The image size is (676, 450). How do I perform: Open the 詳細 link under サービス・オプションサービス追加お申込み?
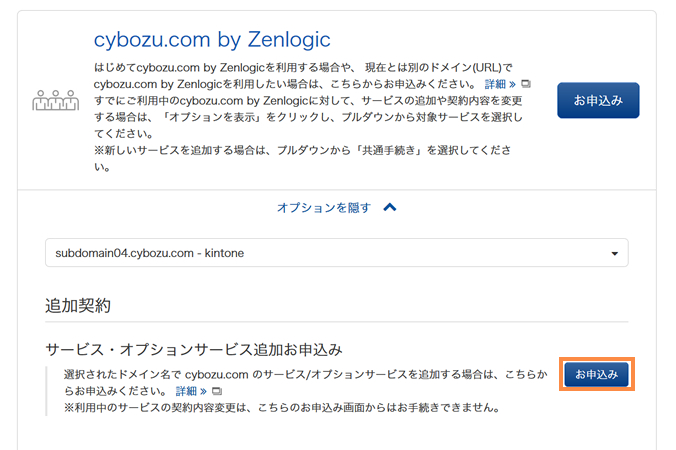191,391
